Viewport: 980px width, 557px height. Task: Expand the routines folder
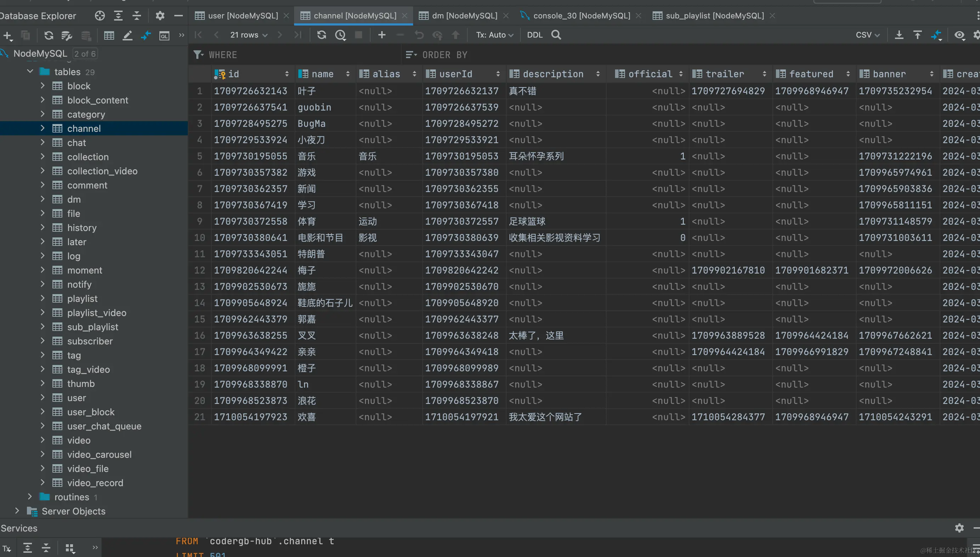click(30, 496)
